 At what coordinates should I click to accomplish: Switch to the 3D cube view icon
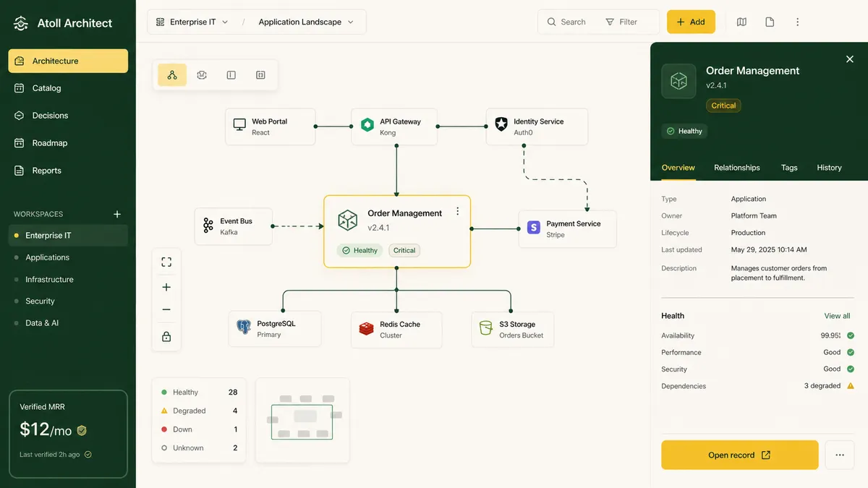202,75
